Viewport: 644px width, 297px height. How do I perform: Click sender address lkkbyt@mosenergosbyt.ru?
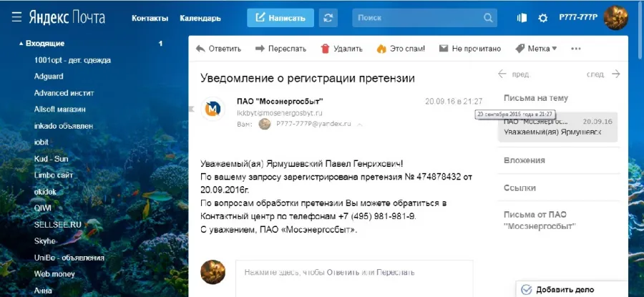[x=280, y=113]
